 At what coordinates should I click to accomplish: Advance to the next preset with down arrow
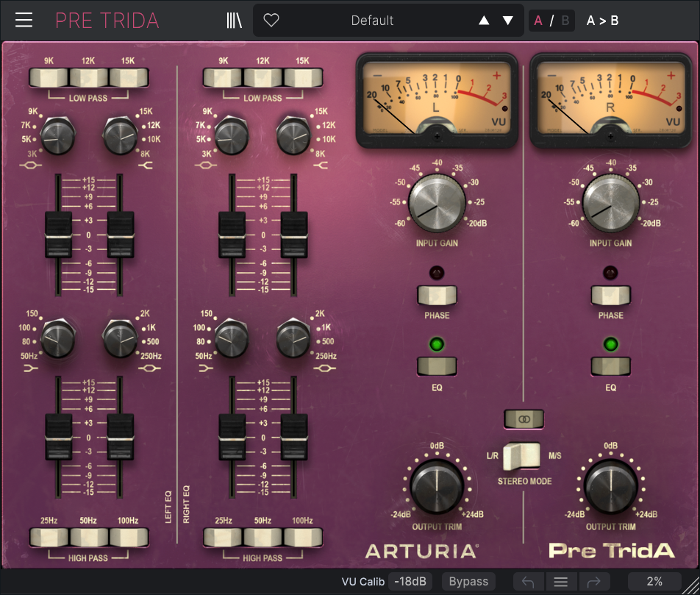[508, 21]
